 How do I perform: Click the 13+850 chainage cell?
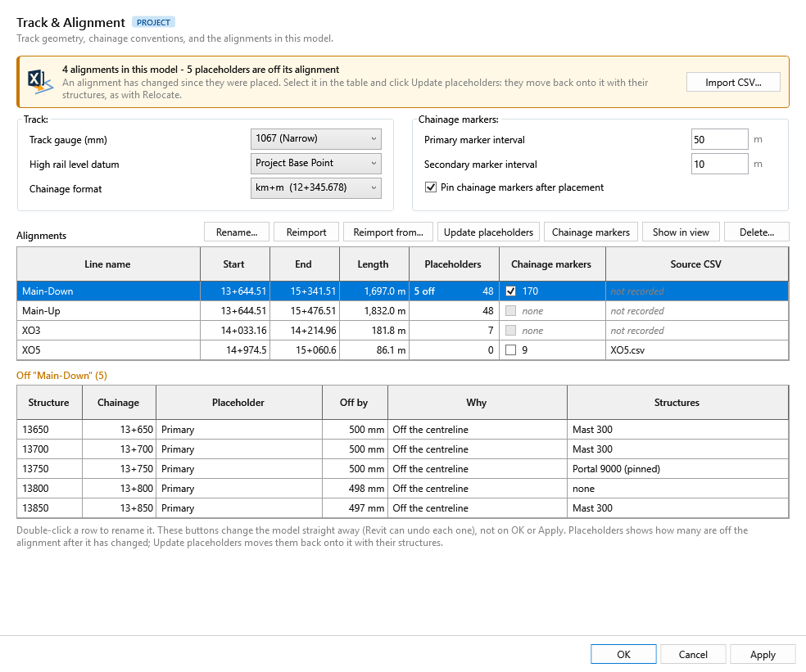[x=119, y=507]
